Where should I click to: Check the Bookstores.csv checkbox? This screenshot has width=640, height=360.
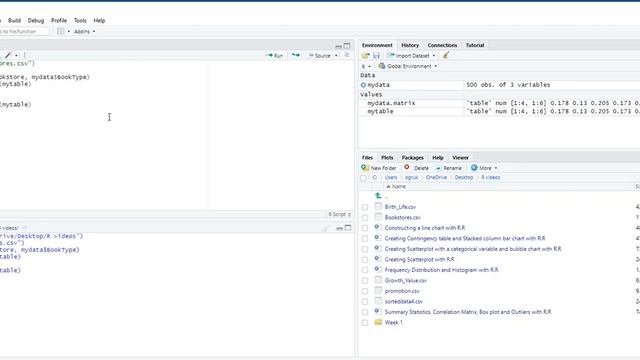click(x=365, y=218)
